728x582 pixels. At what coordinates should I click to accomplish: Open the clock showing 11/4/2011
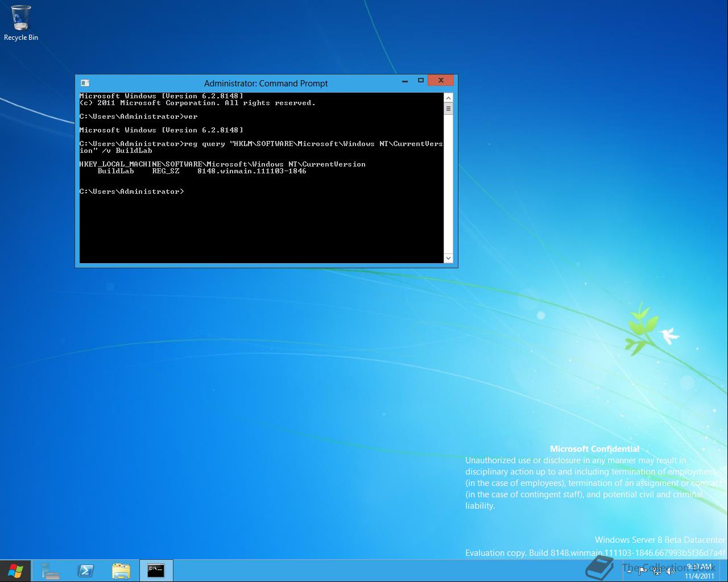coord(699,571)
